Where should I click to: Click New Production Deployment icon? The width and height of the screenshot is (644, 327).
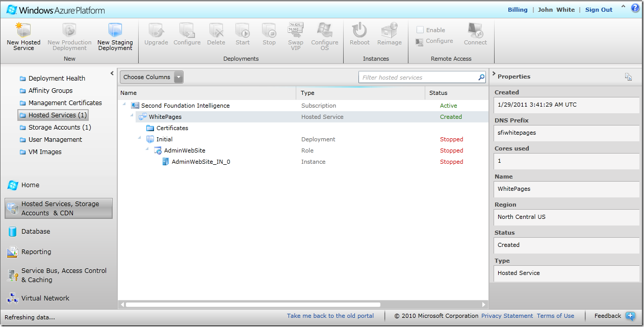(x=69, y=30)
